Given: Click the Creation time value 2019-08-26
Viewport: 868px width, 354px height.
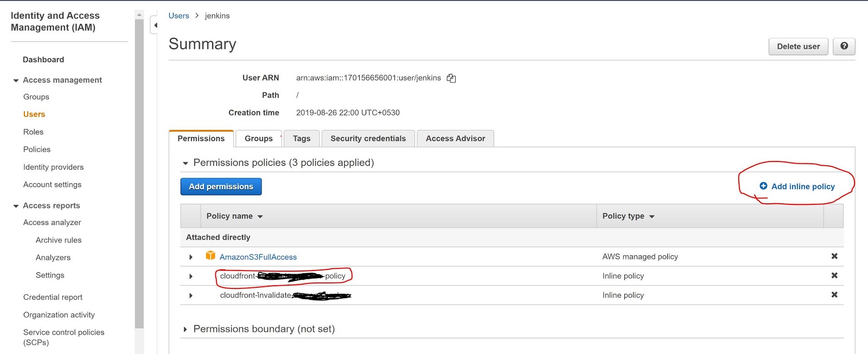Looking at the screenshot, I should tap(348, 113).
